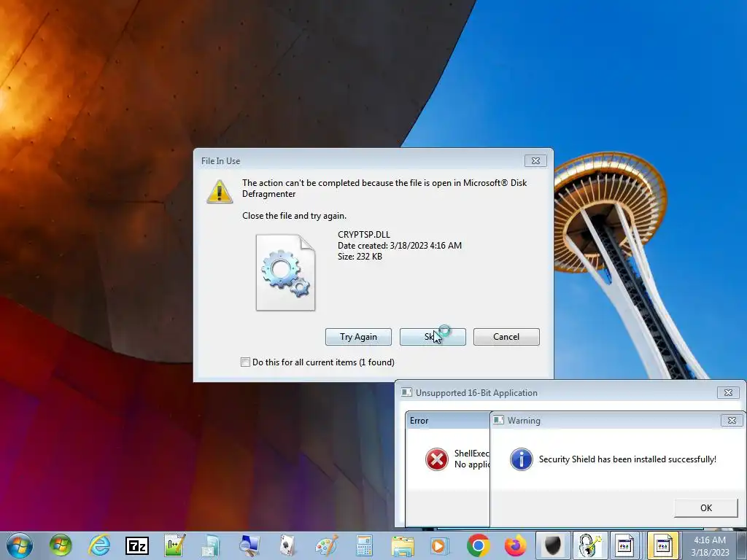Click the Error dialog title
Image resolution: width=747 pixels, height=560 pixels.
point(419,421)
